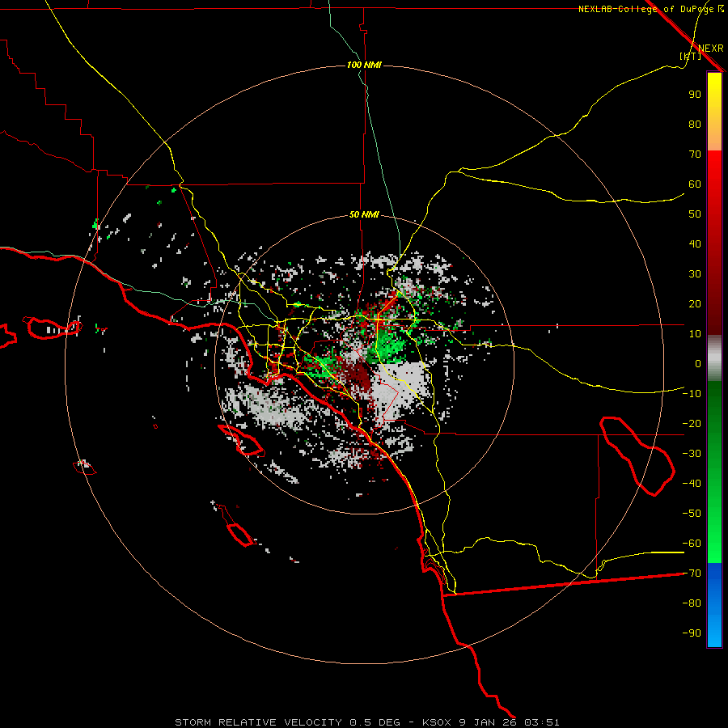This screenshot has height=728, width=728.
Task: Pick the gray zero segment of color bar
Action: (x=714, y=358)
